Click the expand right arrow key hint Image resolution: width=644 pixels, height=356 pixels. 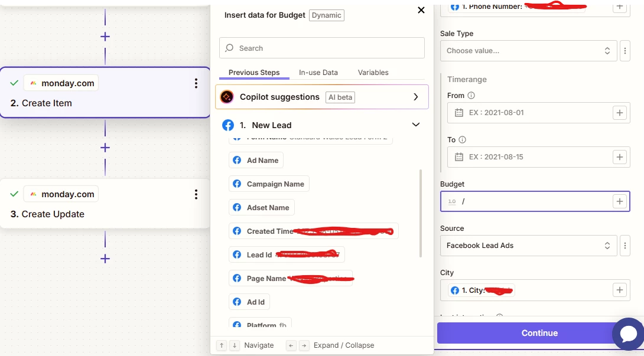point(304,345)
